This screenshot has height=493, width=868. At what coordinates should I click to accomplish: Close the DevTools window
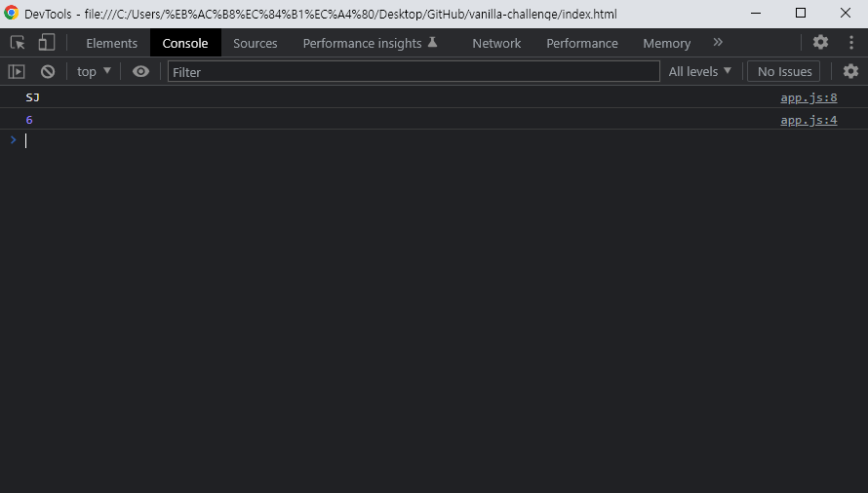(x=846, y=14)
